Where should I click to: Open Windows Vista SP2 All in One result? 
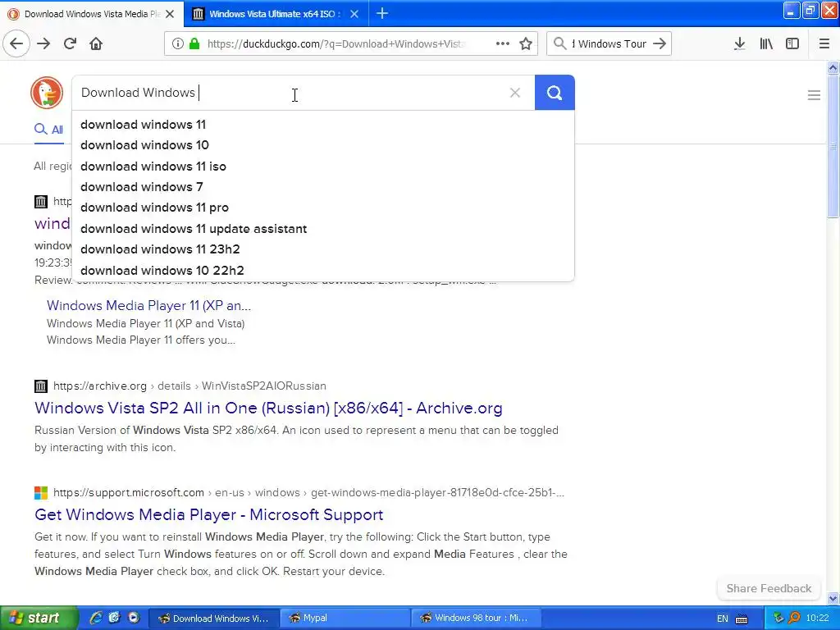pos(268,409)
